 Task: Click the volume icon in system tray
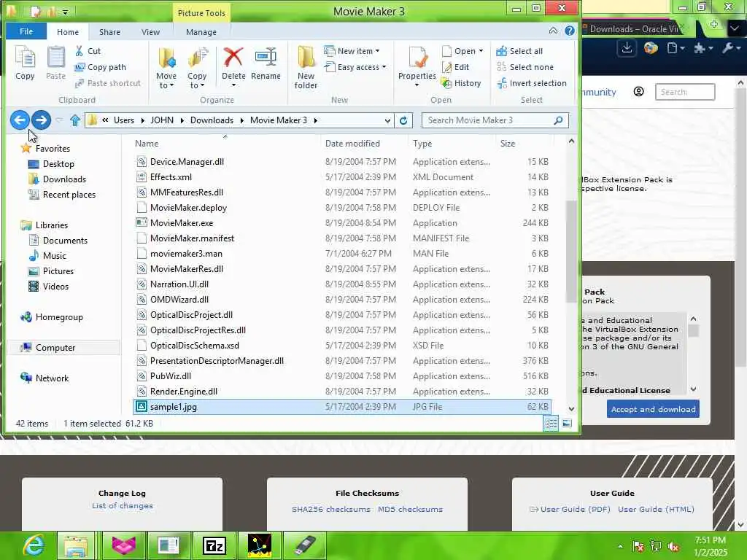pyautogui.click(x=673, y=547)
